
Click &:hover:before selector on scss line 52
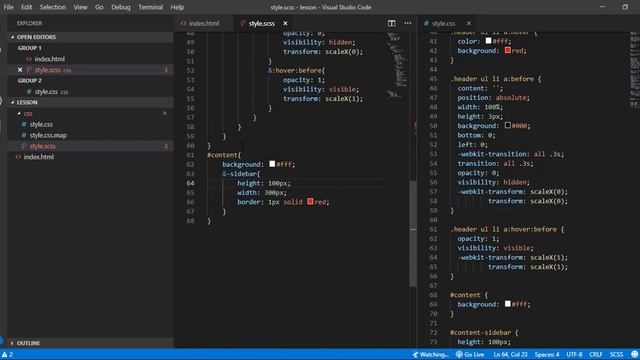(296, 70)
